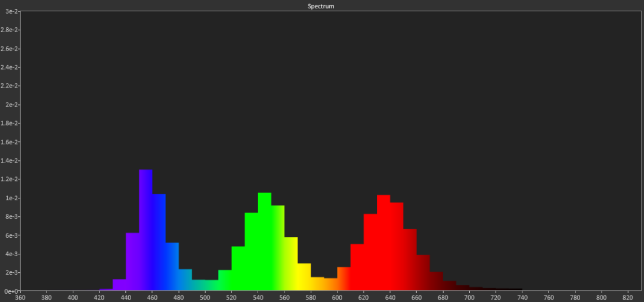Viewport: 644px width, 302px height.
Task: Click the 680 wavelength axis label
Action: coord(442,297)
